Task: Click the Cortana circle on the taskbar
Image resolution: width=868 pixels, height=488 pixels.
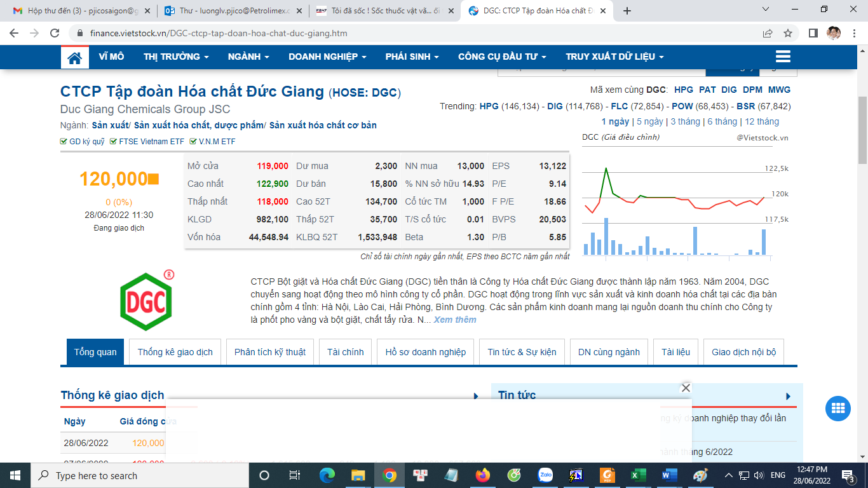Action: pyautogui.click(x=264, y=475)
